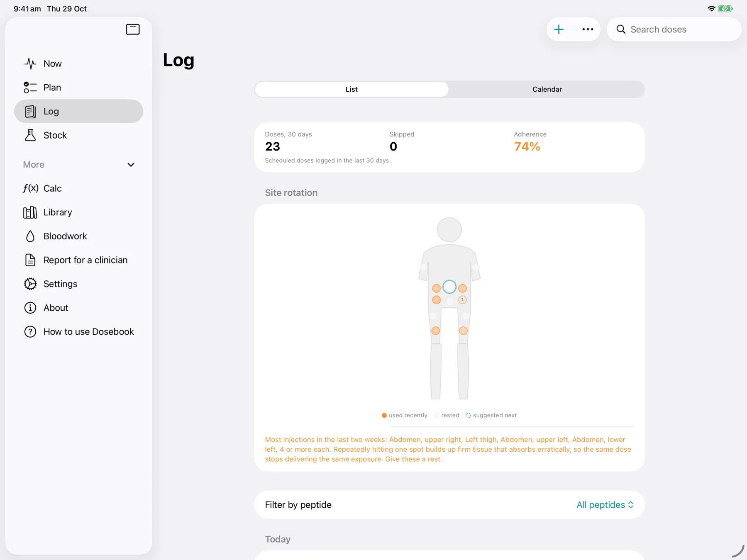Click the "rested" legend label
Image resolution: width=747 pixels, height=560 pixels.
450,415
